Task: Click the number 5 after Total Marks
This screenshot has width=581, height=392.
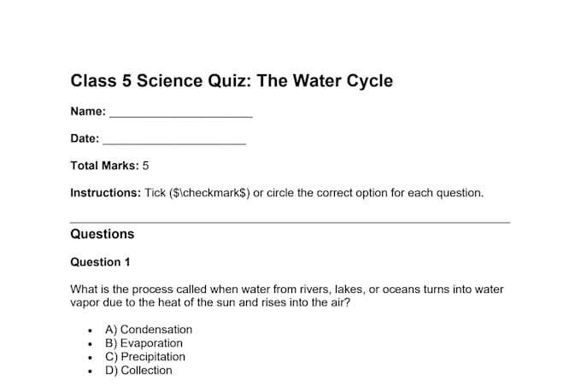Action: [145, 166]
